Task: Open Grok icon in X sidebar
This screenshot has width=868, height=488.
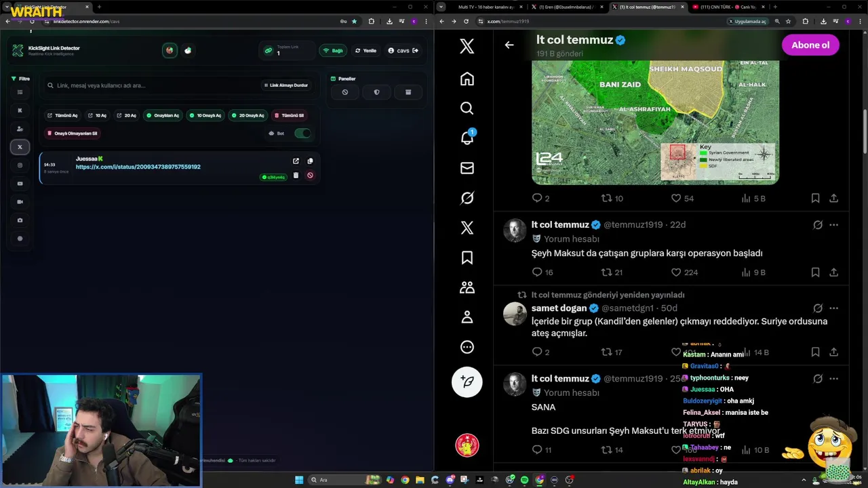Action: pos(467,198)
